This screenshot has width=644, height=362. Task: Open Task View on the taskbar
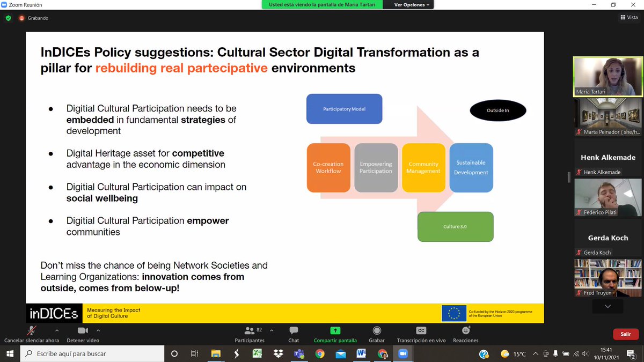point(195,354)
